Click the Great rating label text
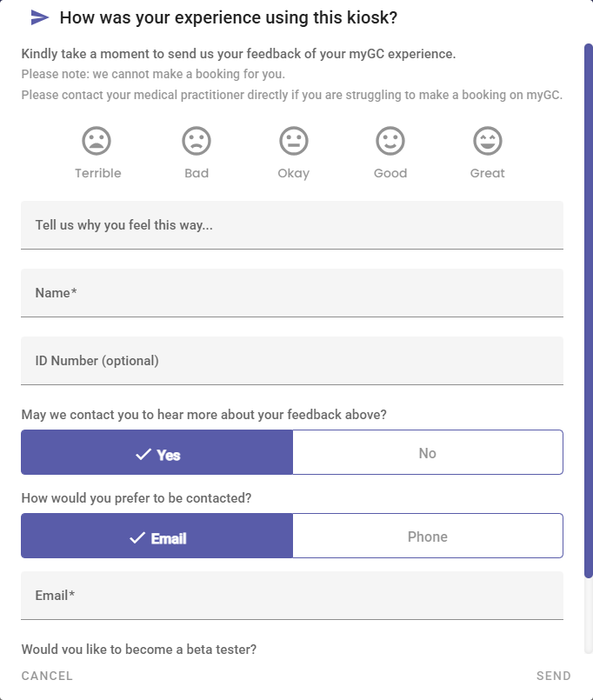Viewport: 593px width, 700px height. click(x=487, y=173)
